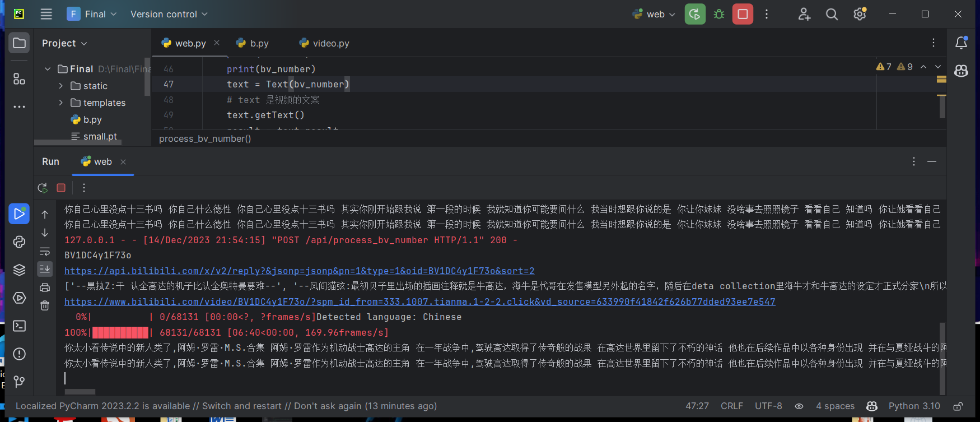The image size is (980, 422).
Task: Open Project view options dropdown
Action: 64,43
